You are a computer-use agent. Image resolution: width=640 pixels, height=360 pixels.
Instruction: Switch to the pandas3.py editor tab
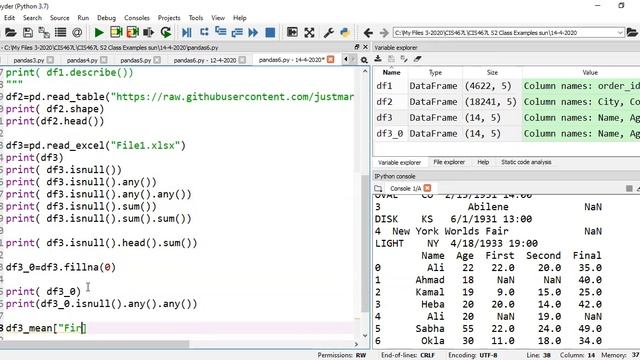pyautogui.click(x=29, y=60)
